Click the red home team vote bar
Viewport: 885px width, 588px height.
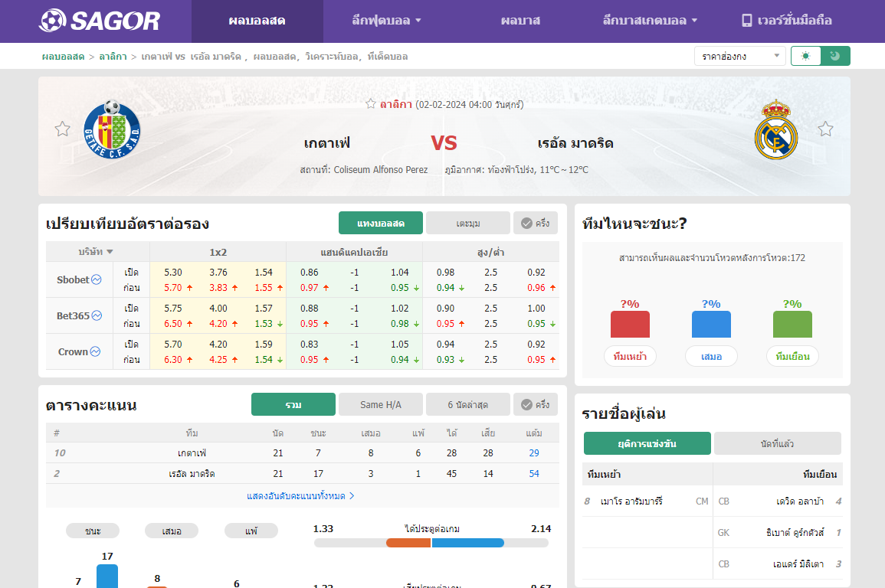click(630, 324)
